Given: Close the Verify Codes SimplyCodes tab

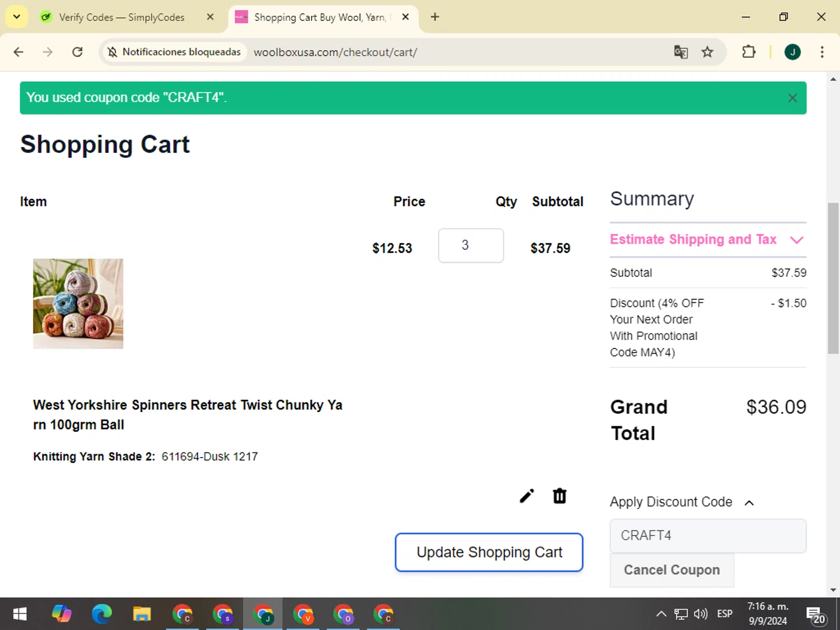Looking at the screenshot, I should point(210,17).
